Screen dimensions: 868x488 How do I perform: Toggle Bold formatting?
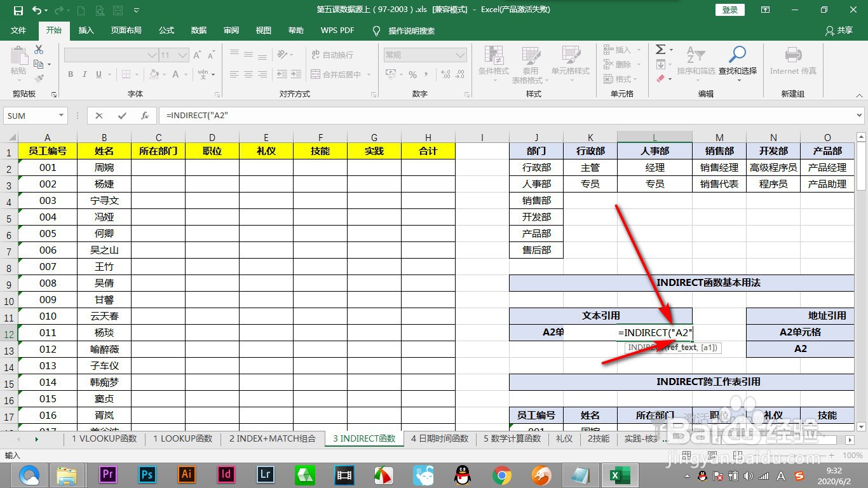point(71,74)
